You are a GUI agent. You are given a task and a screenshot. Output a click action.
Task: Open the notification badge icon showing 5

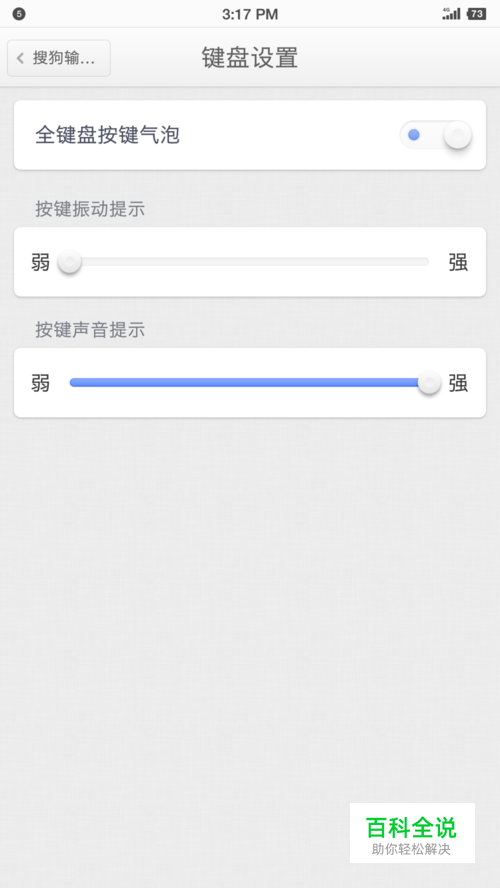coord(19,14)
